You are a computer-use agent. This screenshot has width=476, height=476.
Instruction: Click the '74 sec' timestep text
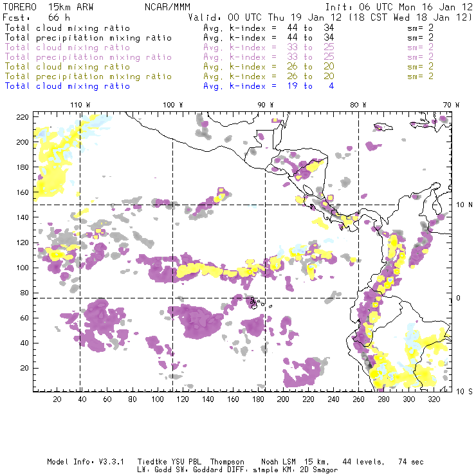(x=411, y=462)
